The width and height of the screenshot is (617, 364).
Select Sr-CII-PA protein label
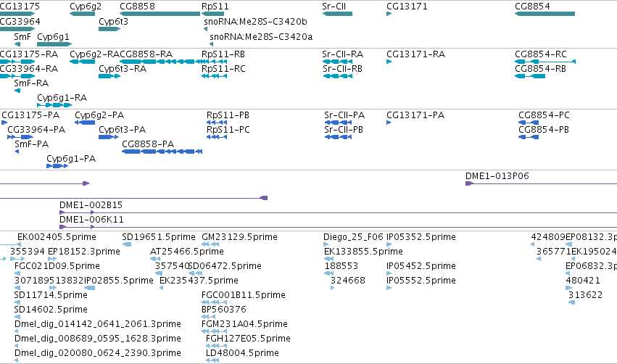pyautogui.click(x=344, y=115)
